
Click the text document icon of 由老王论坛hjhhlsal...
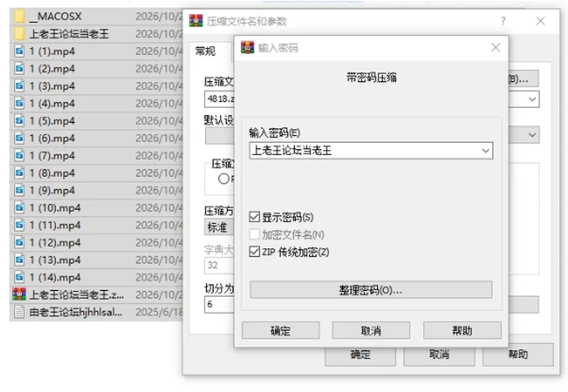coord(19,312)
